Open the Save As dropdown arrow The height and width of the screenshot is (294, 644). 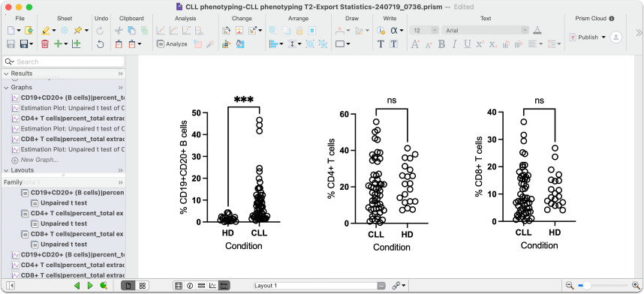pyautogui.click(x=31, y=44)
